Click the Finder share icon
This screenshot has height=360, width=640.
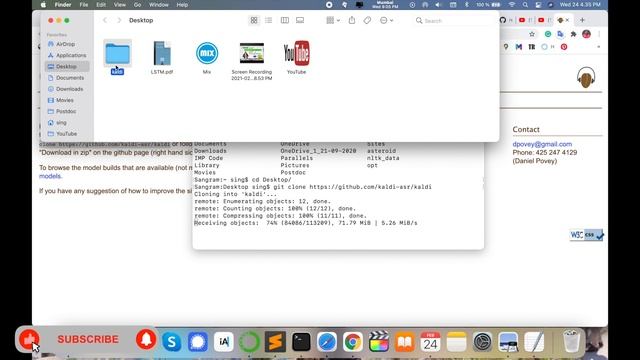tap(352, 20)
